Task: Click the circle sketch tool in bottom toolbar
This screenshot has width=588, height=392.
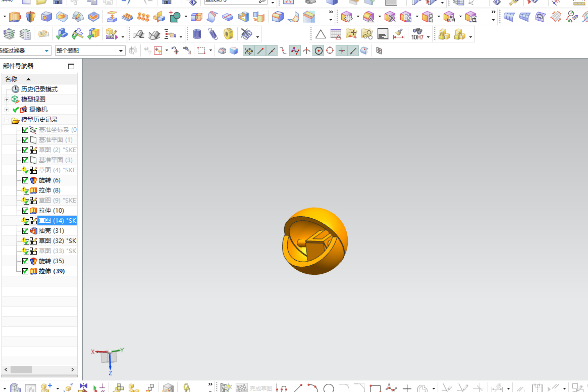Action: coord(329,388)
